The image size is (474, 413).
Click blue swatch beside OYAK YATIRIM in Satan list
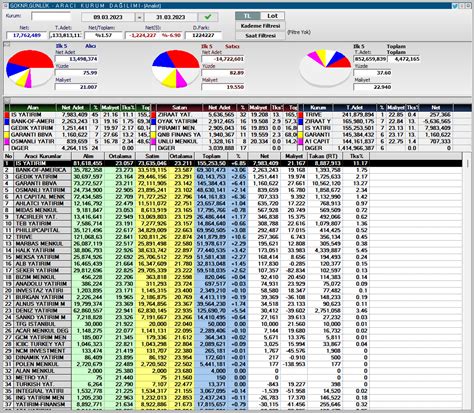153,121
